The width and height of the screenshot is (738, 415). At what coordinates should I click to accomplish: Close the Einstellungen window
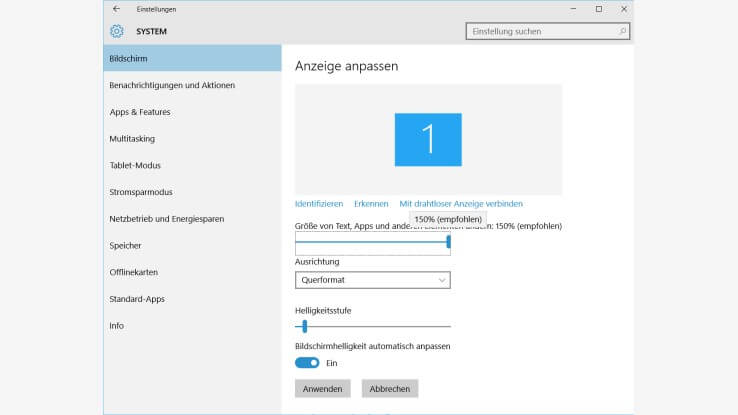[x=624, y=9]
